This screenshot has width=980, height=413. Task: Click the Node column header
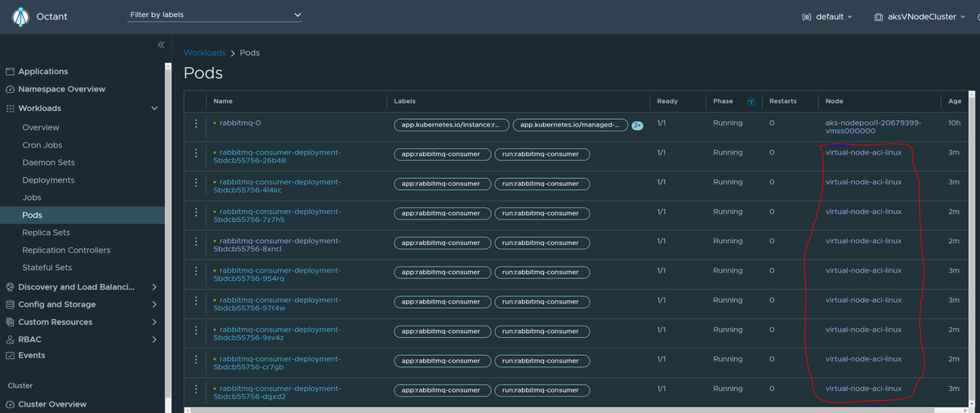click(835, 101)
